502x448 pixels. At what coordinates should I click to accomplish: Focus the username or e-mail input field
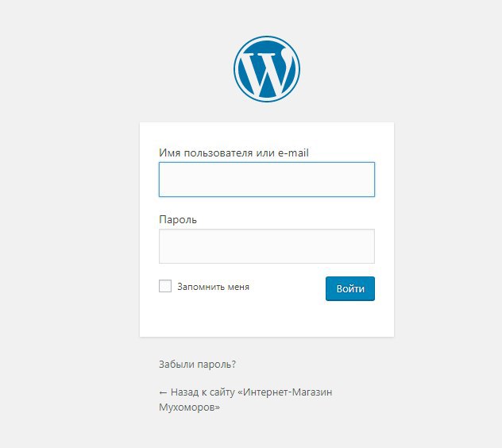point(267,180)
